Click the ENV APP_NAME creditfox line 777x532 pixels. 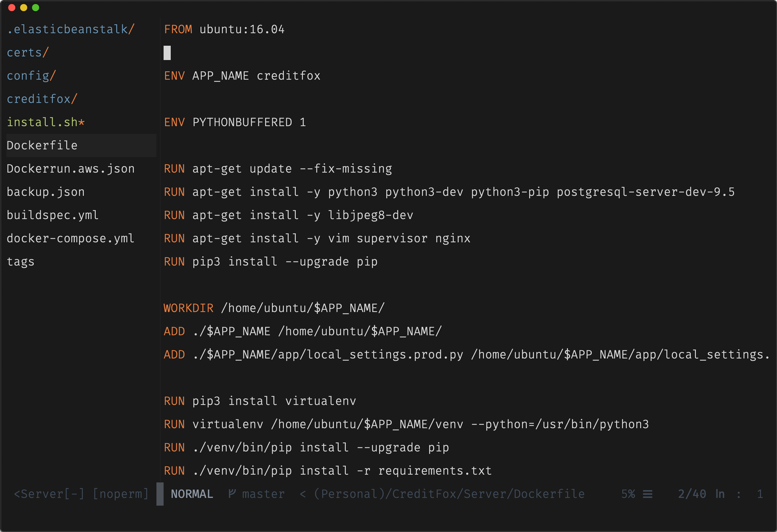pos(242,76)
